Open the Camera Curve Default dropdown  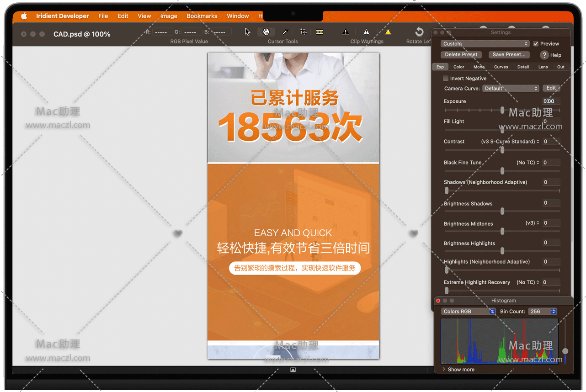tap(511, 89)
